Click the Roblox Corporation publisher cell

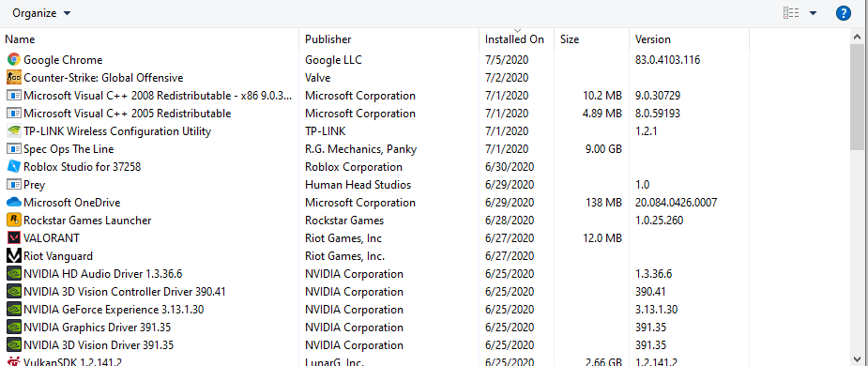(x=354, y=167)
